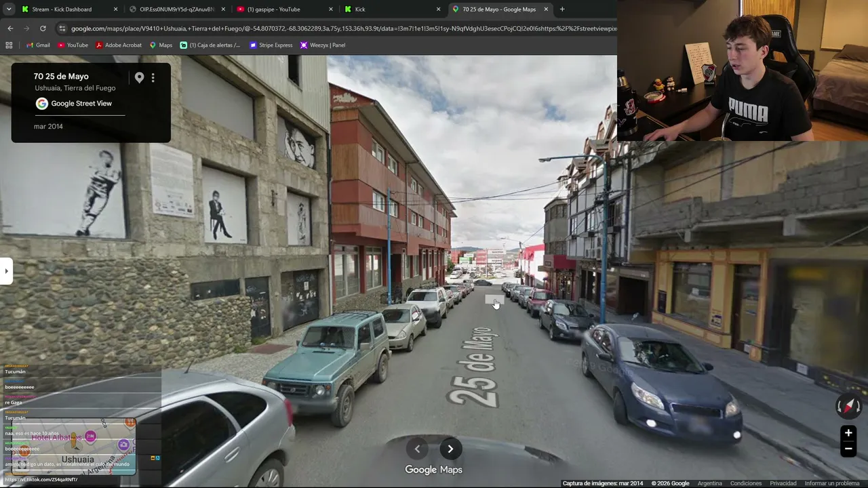The width and height of the screenshot is (868, 488).
Task: Close the Google Maps tab
Action: tap(546, 9)
